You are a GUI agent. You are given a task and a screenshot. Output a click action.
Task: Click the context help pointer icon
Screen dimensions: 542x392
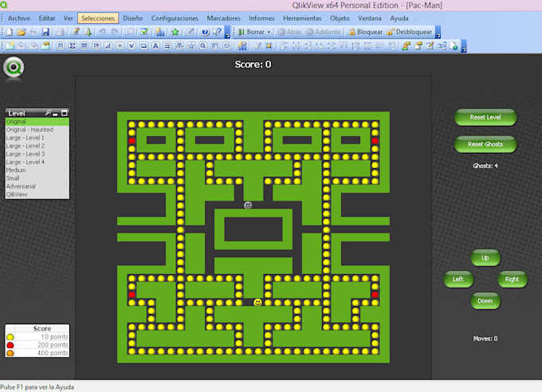217,32
